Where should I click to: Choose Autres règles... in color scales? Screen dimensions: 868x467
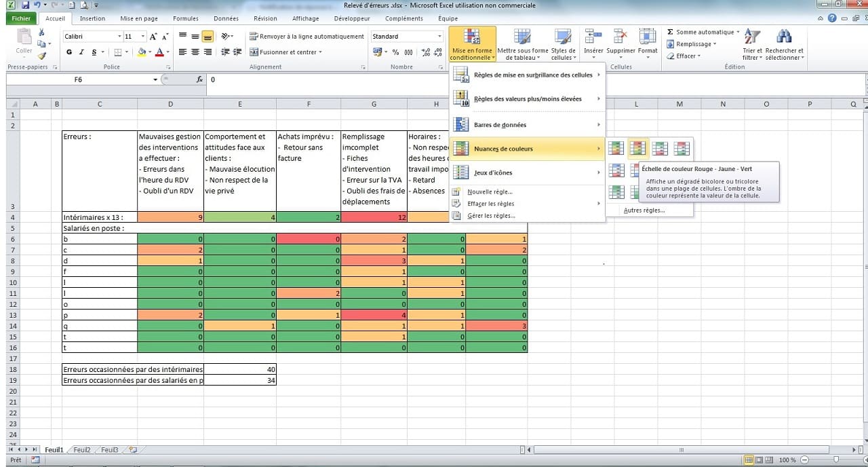pyautogui.click(x=644, y=210)
